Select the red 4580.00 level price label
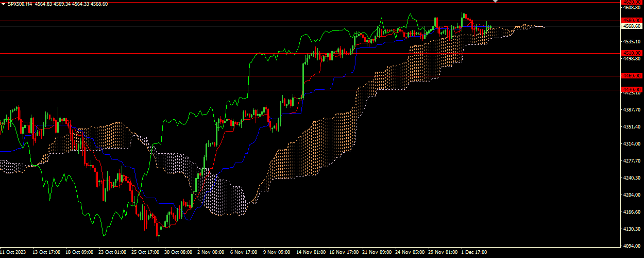 631,21
